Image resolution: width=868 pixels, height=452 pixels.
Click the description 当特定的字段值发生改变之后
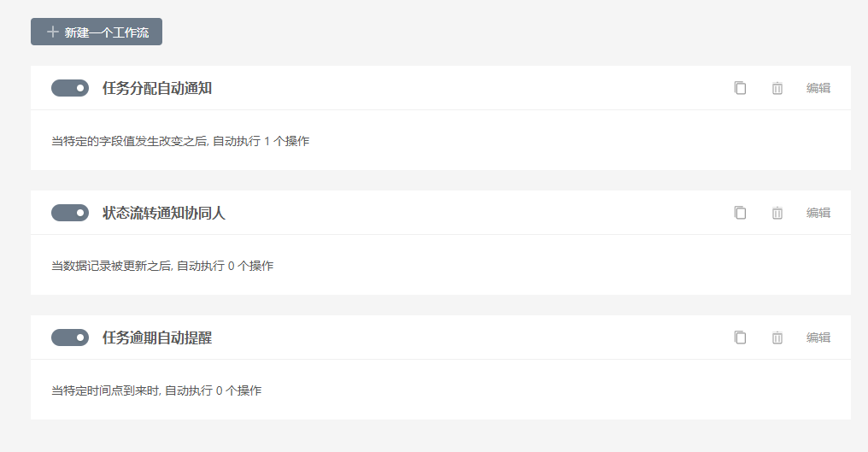point(129,141)
